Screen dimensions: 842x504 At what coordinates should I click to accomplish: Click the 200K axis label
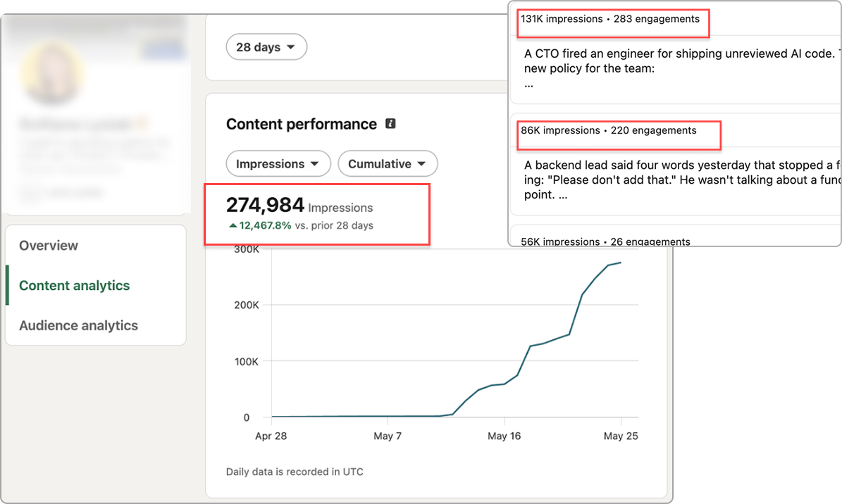(x=247, y=305)
